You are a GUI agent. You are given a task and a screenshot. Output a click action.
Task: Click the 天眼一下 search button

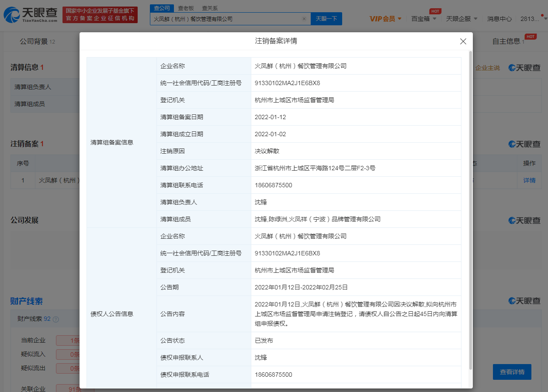326,19
